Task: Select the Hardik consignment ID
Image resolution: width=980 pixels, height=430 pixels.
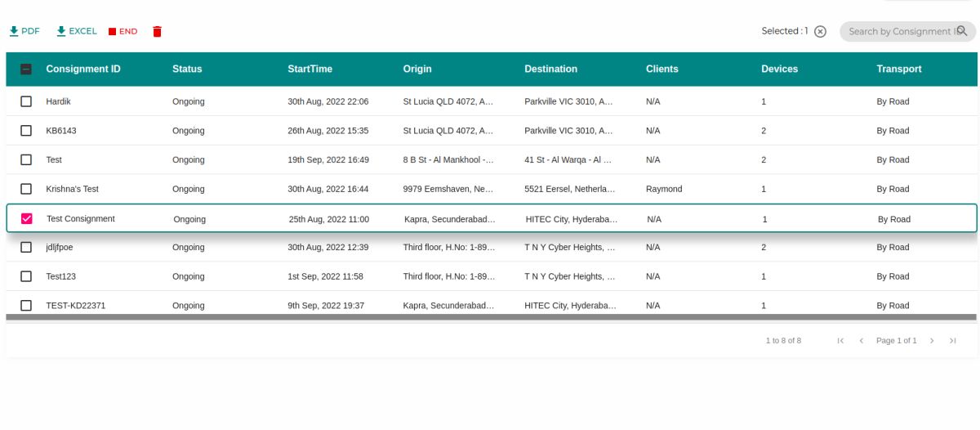Action: [x=60, y=101]
